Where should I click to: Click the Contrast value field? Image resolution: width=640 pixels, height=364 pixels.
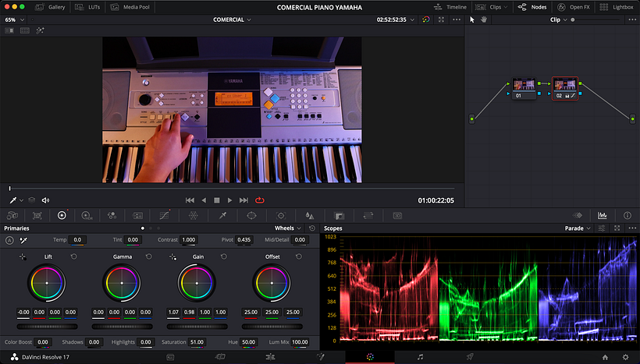[x=188, y=240]
